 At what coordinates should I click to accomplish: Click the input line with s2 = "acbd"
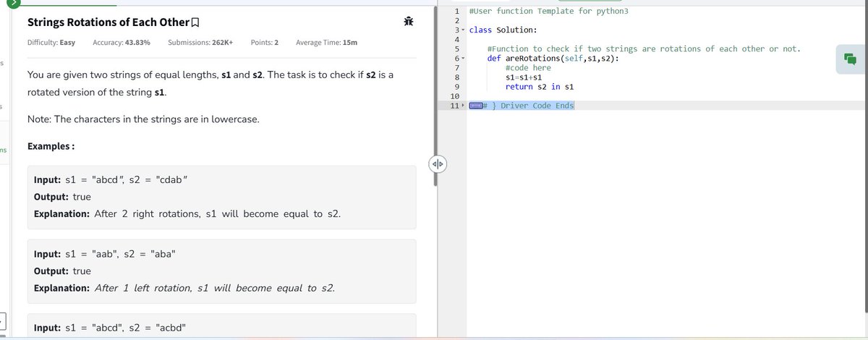[110, 328]
